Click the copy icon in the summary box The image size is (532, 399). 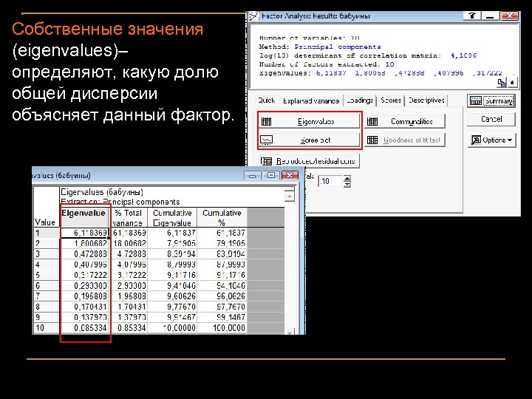point(502,82)
